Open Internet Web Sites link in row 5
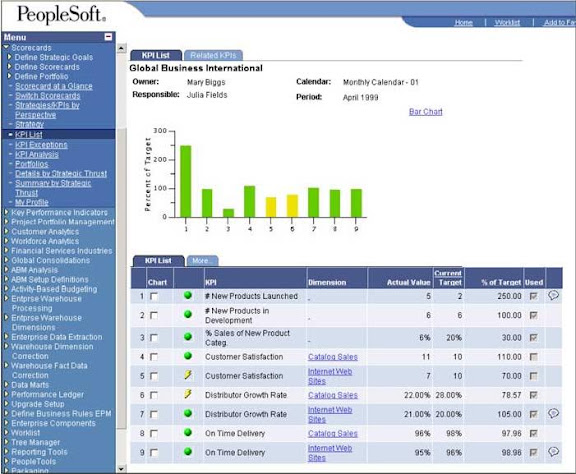This screenshot has width=576, height=474. (330, 376)
